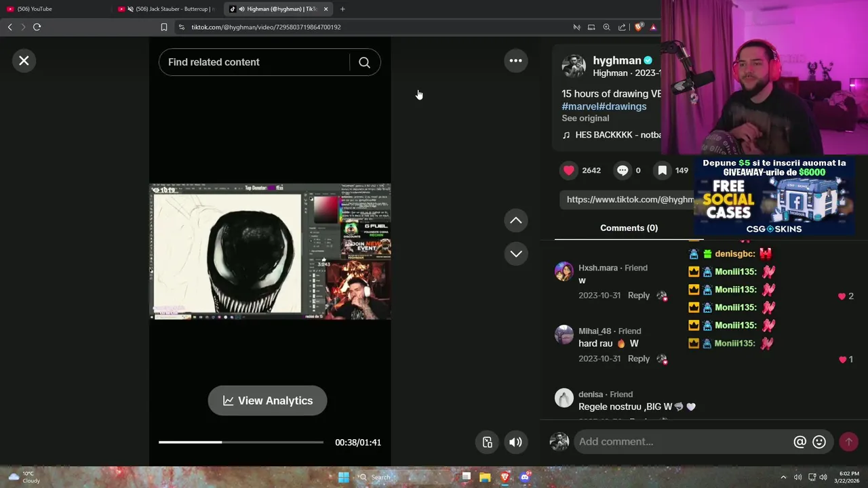Open comments via the speech bubble icon
Screen dimensions: 868x488
(622, 170)
